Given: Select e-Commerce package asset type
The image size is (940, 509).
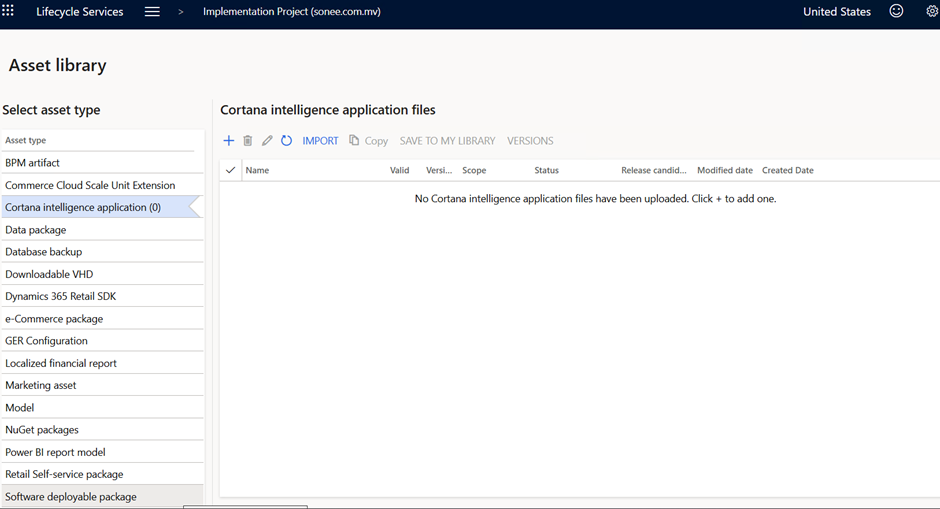Looking at the screenshot, I should point(103,318).
